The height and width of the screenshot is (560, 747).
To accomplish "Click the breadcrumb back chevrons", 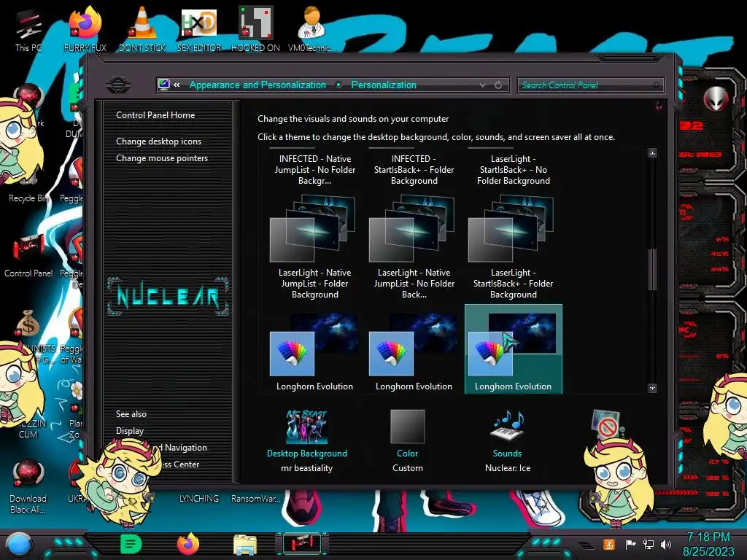I will coord(177,85).
